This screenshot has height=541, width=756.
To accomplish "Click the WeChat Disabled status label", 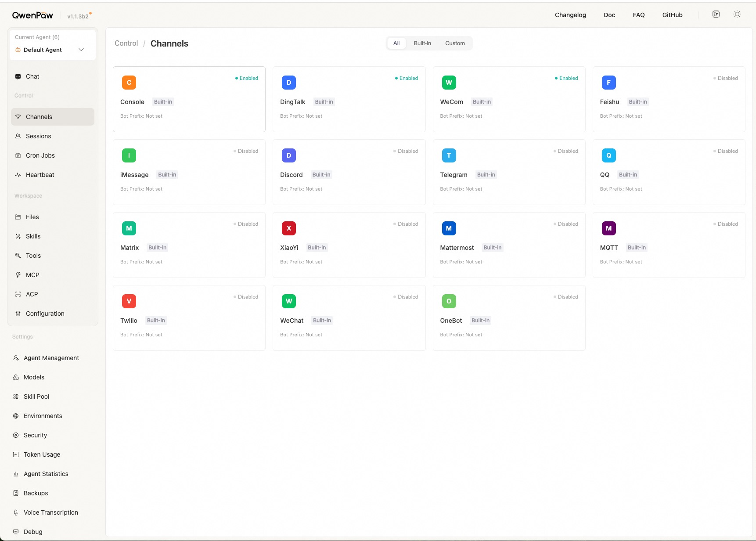I will tap(406, 297).
